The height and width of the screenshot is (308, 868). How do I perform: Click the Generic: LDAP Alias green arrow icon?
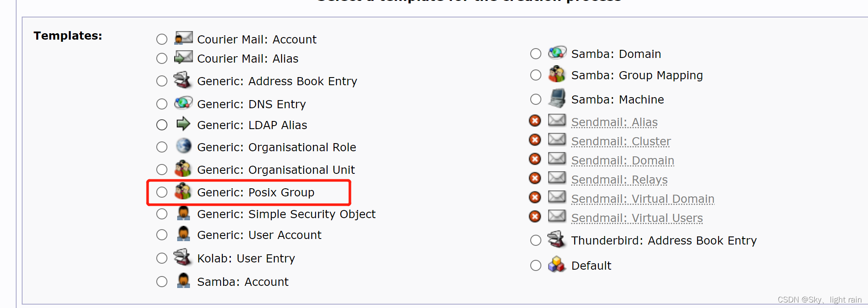coord(184,124)
